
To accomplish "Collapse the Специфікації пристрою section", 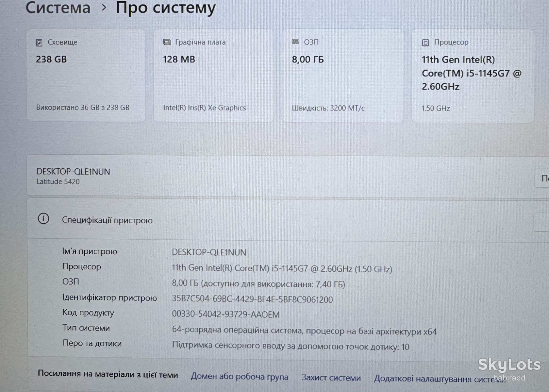I will 288,219.
